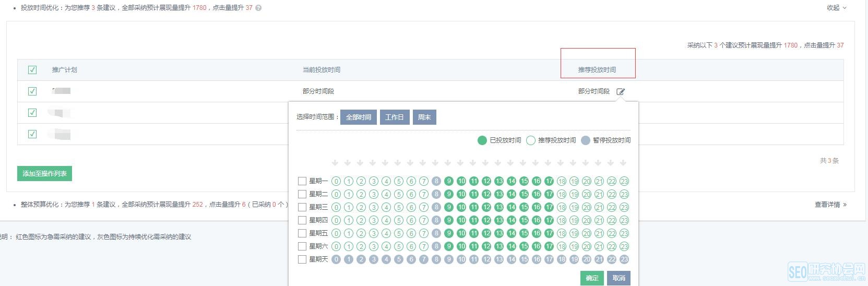This screenshot has height=286, width=868.
Task: Click hour 18 circle in the 星期四 row
Action: tap(562, 220)
